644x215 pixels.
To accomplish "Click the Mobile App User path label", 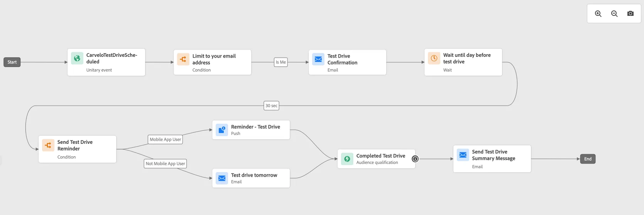I will click(165, 140).
